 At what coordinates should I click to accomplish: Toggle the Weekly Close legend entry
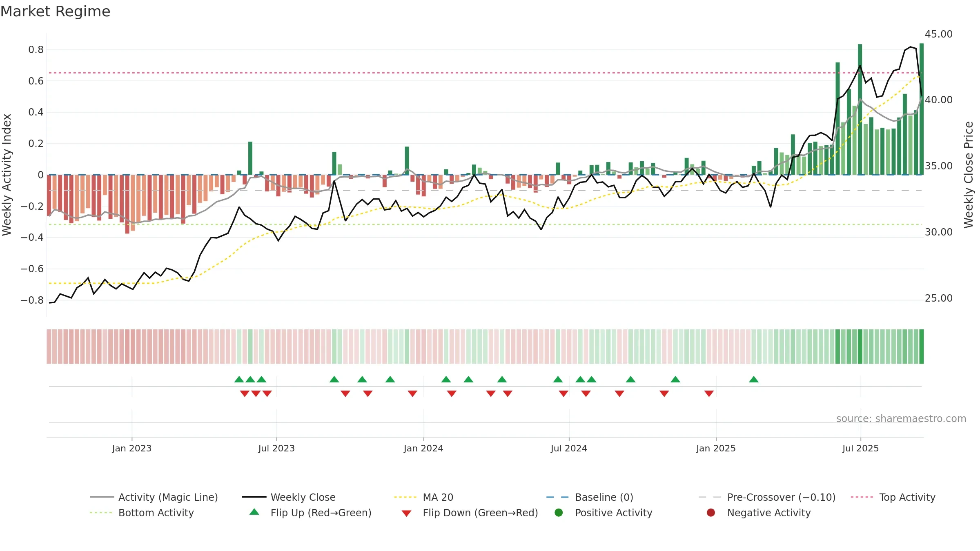pos(289,497)
